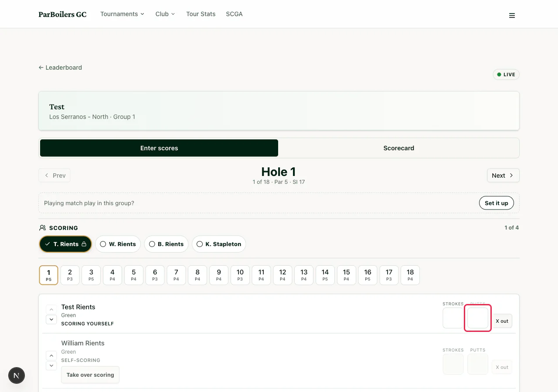The image size is (558, 392).
Task: Jump to hole 11 P4
Action: click(261, 275)
